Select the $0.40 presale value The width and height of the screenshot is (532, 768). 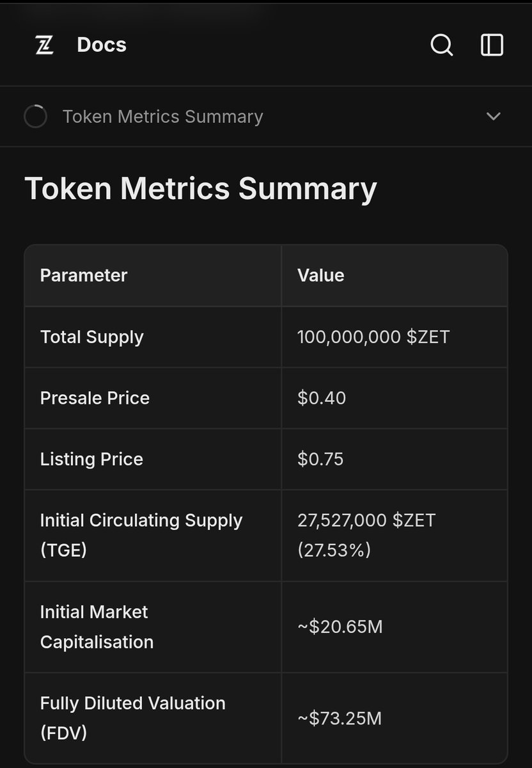(x=322, y=398)
